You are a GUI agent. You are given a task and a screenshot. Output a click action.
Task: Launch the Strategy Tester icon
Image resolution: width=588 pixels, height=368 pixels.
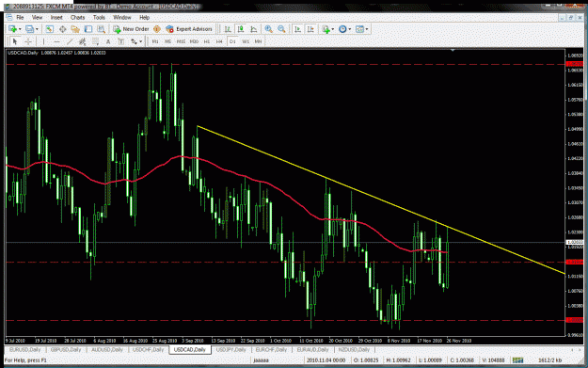101,29
